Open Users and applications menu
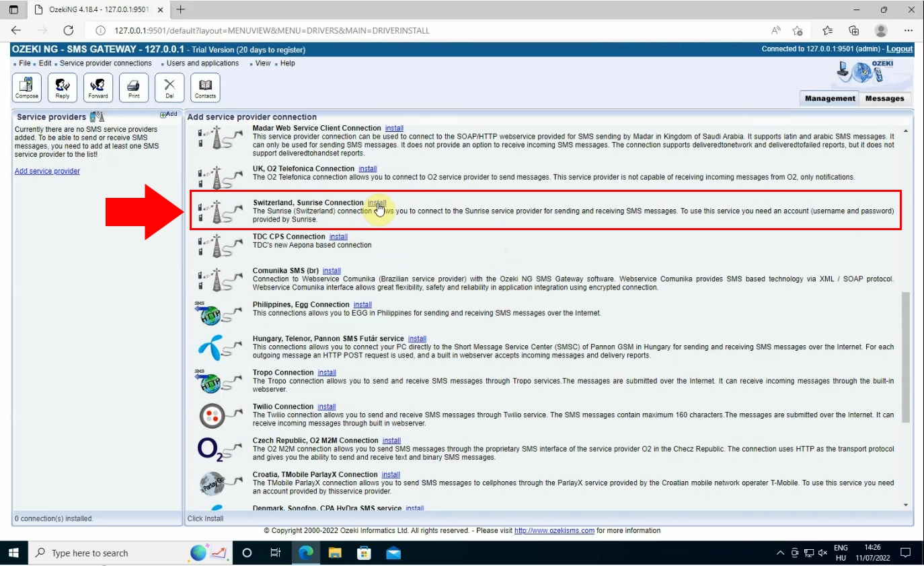Image resolution: width=924 pixels, height=566 pixels. coord(202,63)
